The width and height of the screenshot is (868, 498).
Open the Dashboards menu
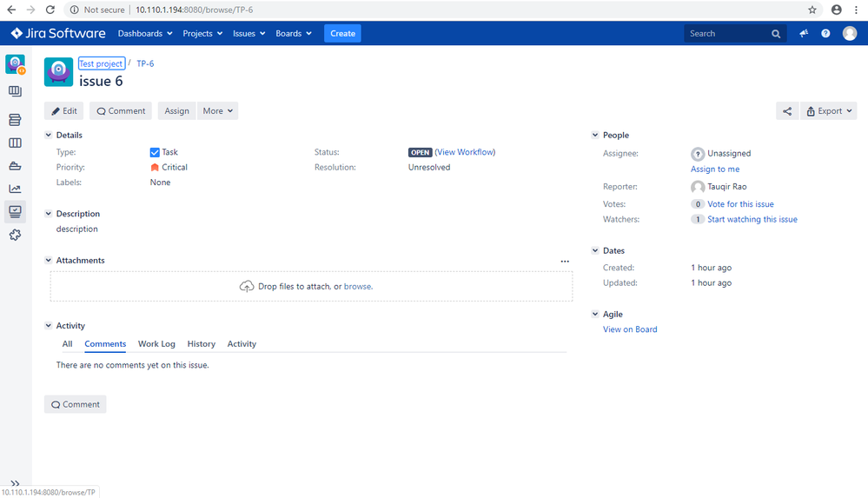tap(145, 33)
